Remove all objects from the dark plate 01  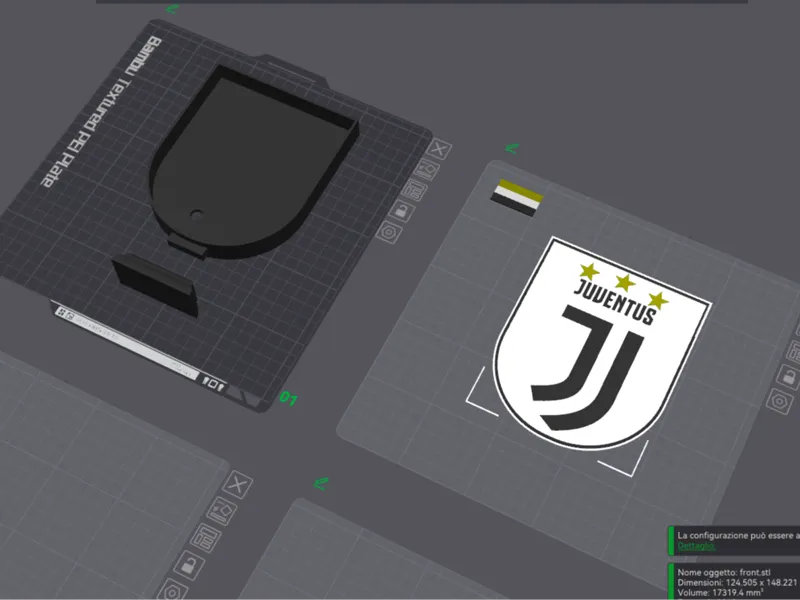point(439,149)
